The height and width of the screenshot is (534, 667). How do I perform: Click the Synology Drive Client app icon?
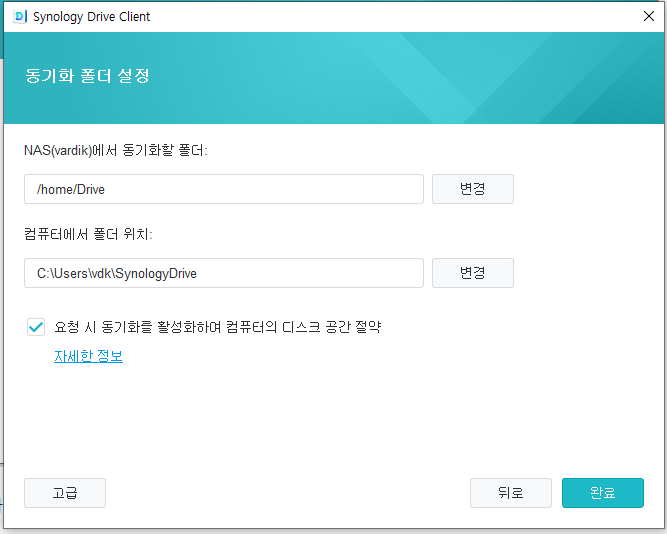pos(20,17)
